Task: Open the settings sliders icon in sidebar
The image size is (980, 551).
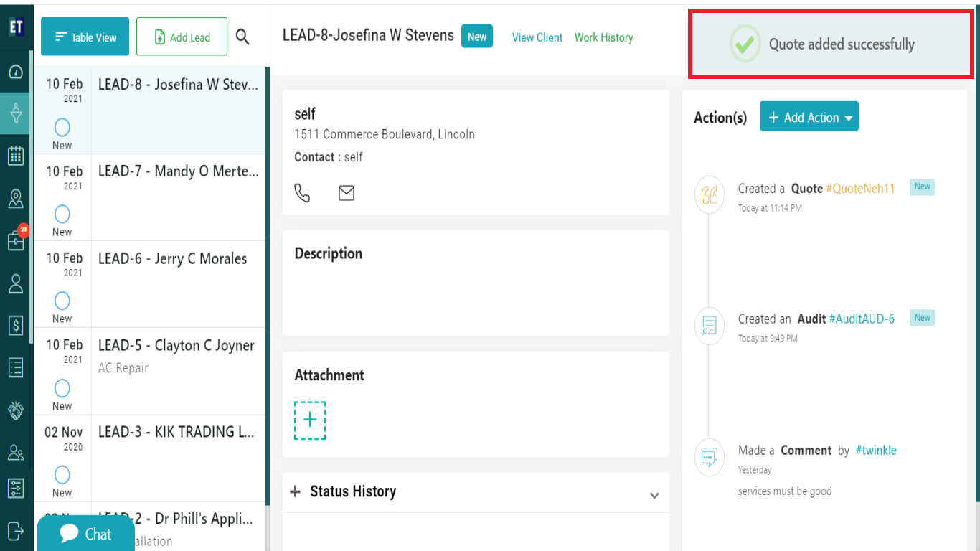Action: point(16,489)
